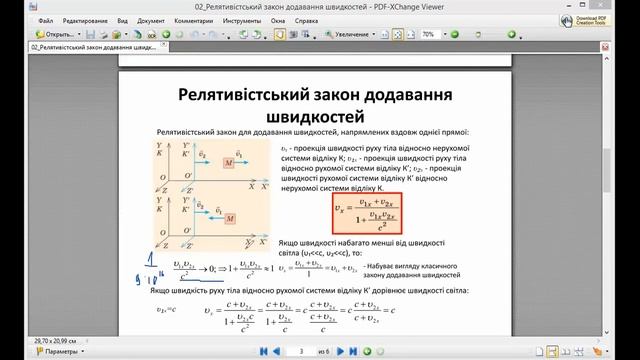Click the green previous view icon in top toolbar

tap(166, 35)
